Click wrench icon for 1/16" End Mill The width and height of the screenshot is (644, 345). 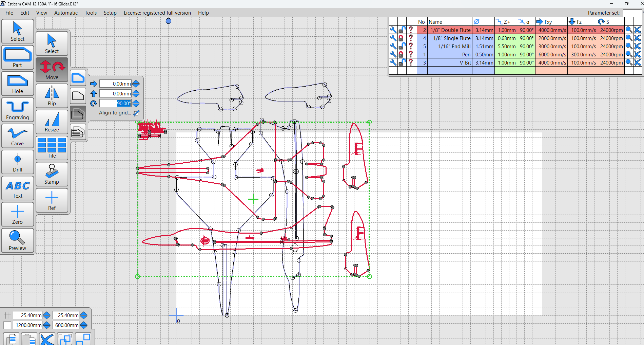coord(393,46)
